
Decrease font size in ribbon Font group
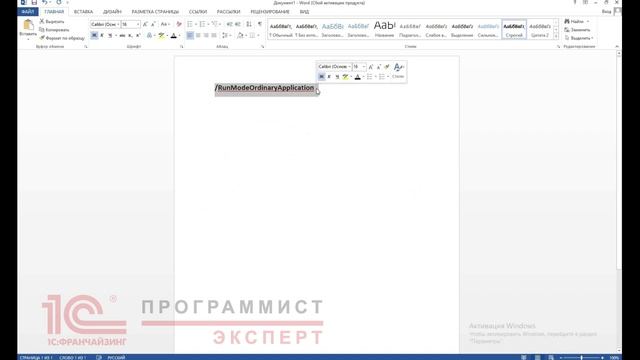(x=153, y=24)
